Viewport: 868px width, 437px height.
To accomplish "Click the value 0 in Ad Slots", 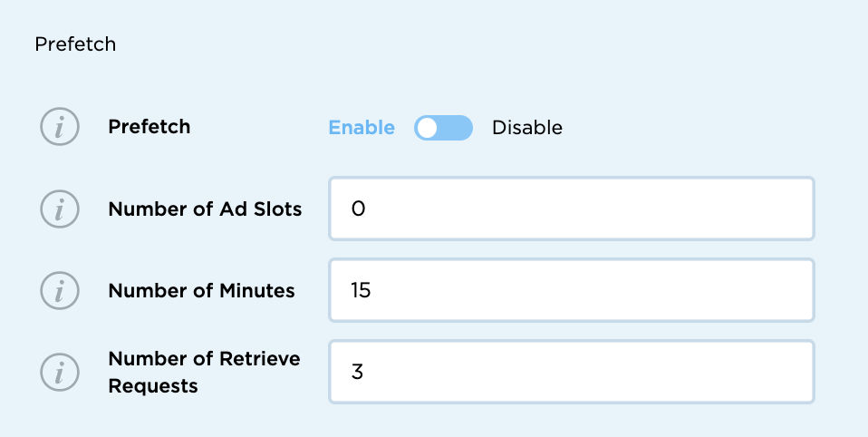I will 357,209.
